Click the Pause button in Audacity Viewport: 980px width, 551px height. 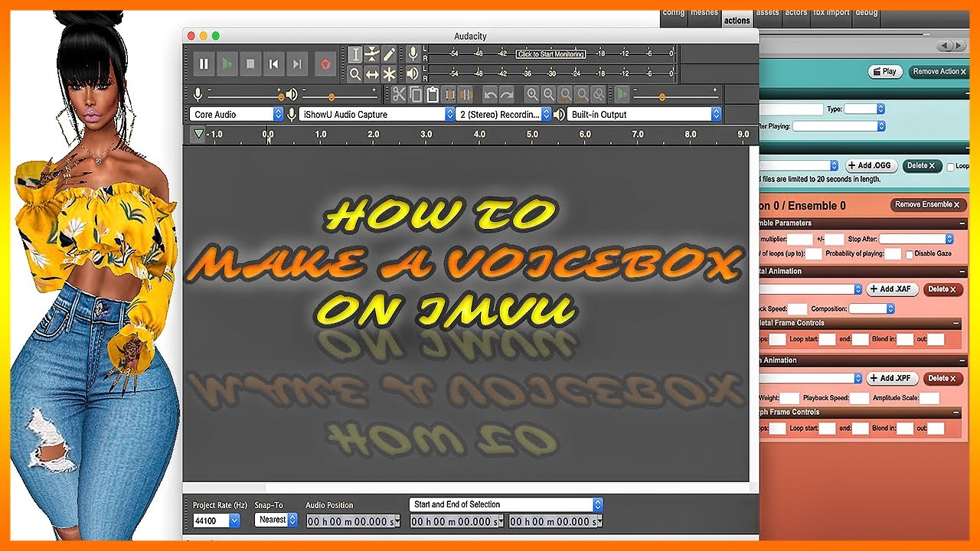204,64
